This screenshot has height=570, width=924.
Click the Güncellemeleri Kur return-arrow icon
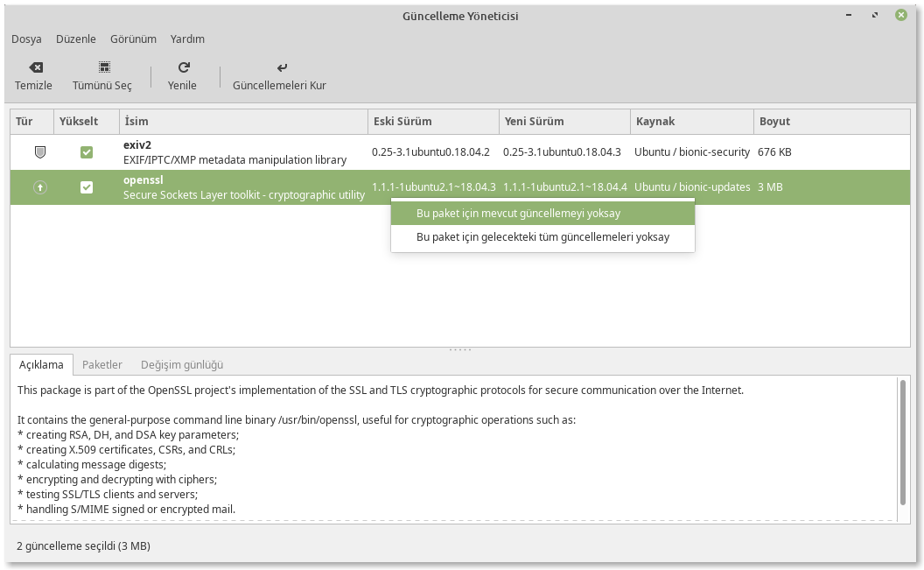click(x=283, y=67)
